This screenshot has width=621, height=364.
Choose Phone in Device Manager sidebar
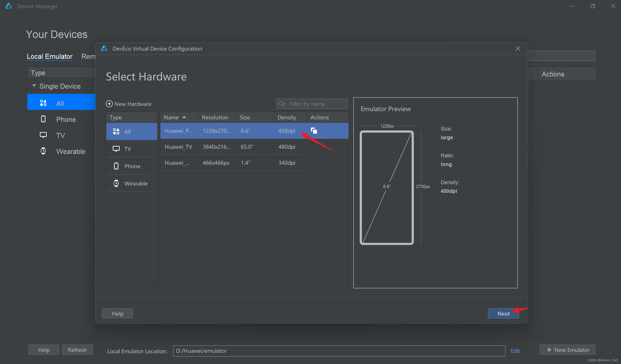(66, 119)
